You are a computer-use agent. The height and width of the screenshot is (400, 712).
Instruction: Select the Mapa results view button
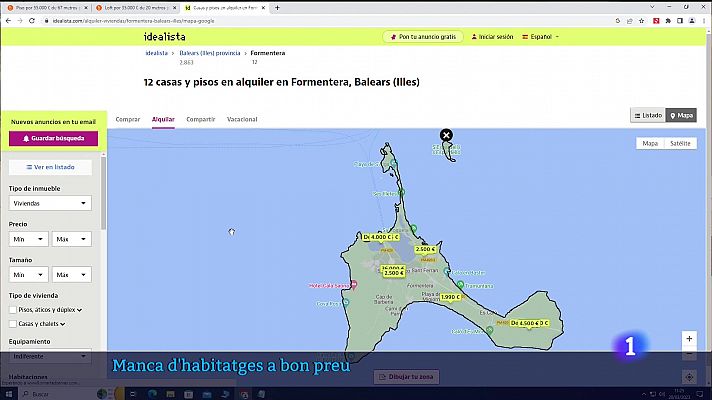pos(681,115)
